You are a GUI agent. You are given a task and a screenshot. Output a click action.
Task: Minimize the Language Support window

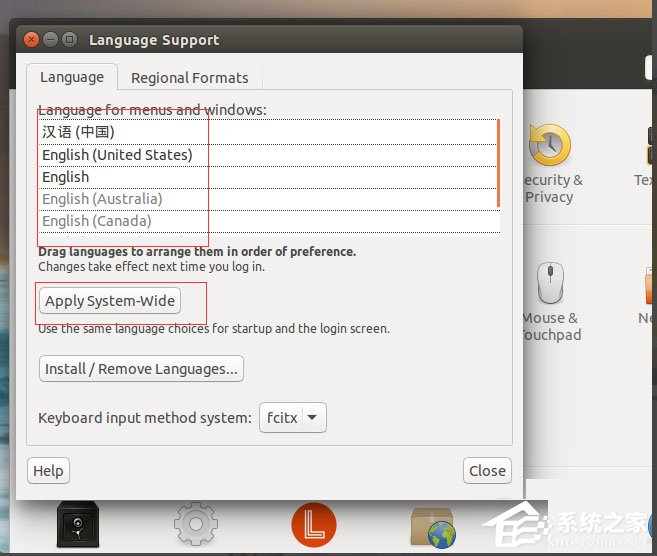[51, 40]
